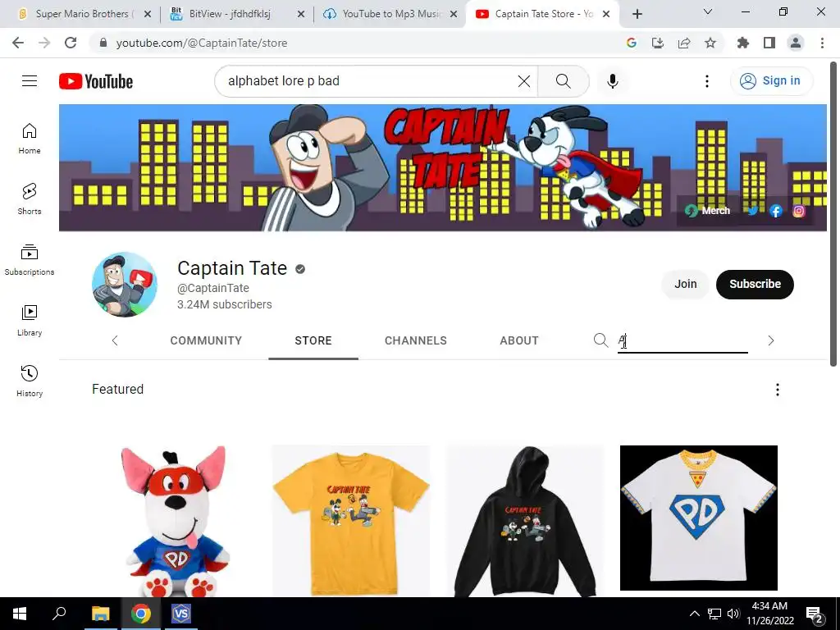Start voice search with the microphone icon
This screenshot has height=630, width=840.
[612, 81]
